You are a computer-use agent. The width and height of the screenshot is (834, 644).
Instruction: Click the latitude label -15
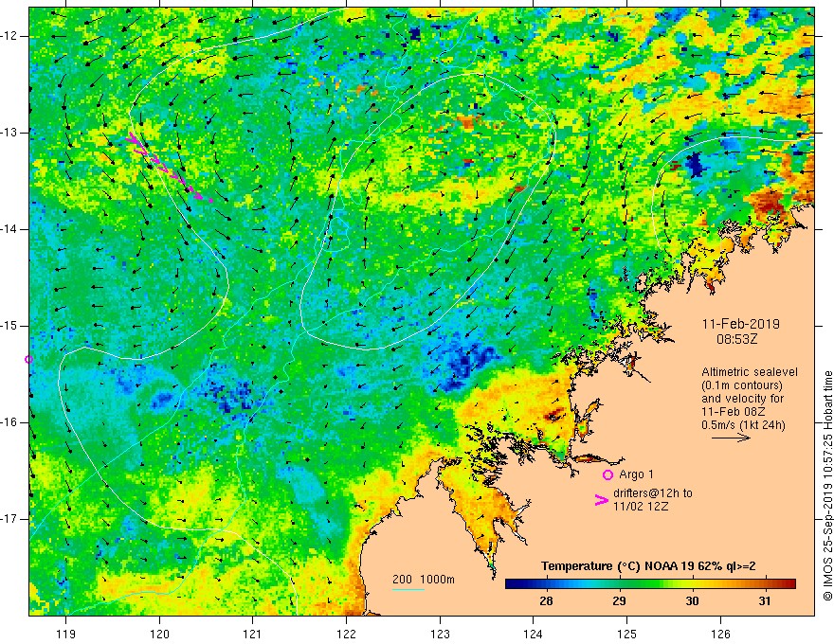(x=10, y=326)
